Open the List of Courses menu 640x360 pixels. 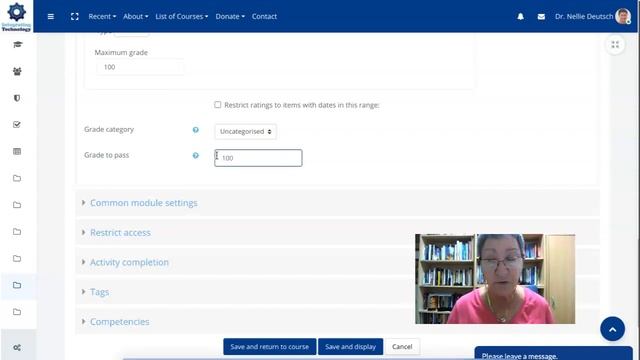click(x=182, y=16)
